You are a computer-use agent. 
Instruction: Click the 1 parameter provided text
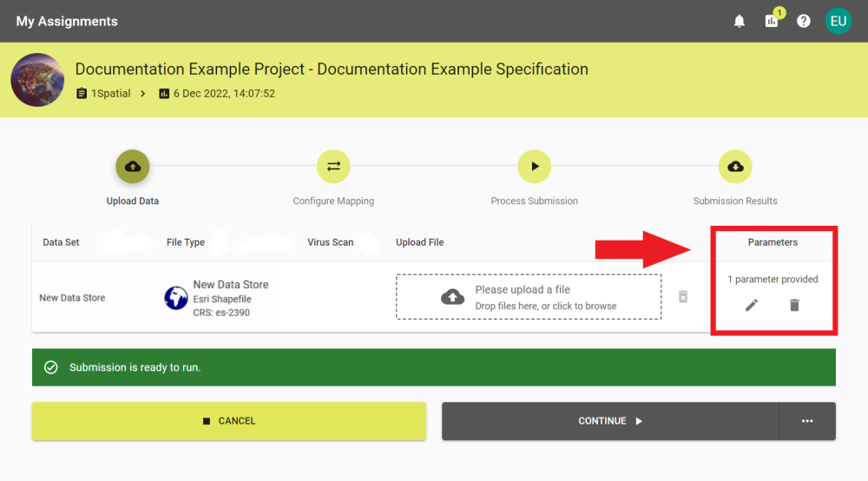pos(773,279)
